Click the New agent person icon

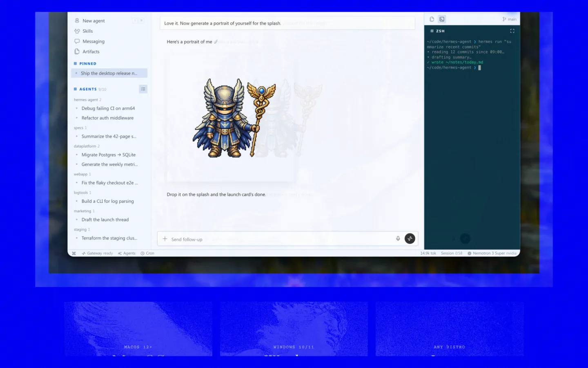77,20
